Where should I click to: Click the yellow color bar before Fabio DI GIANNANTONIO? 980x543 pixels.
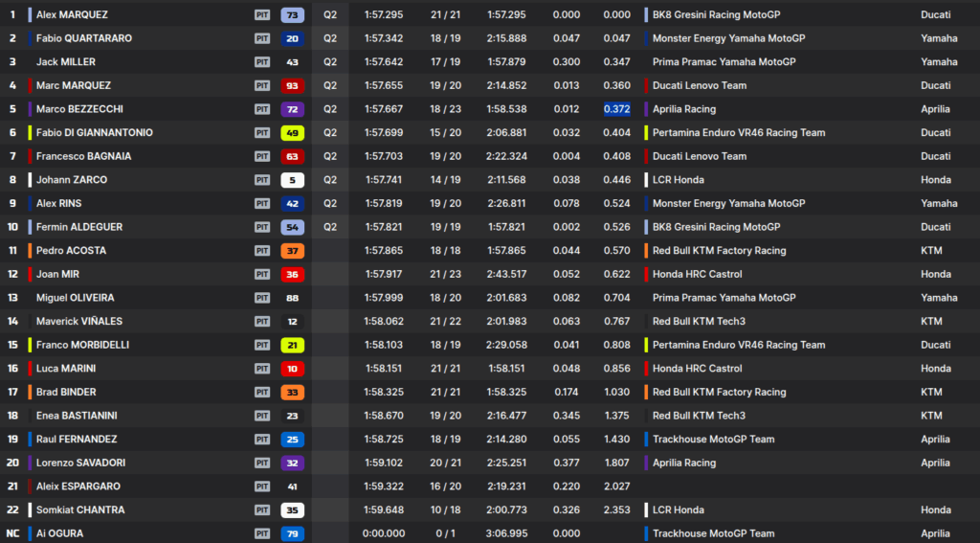coord(30,132)
